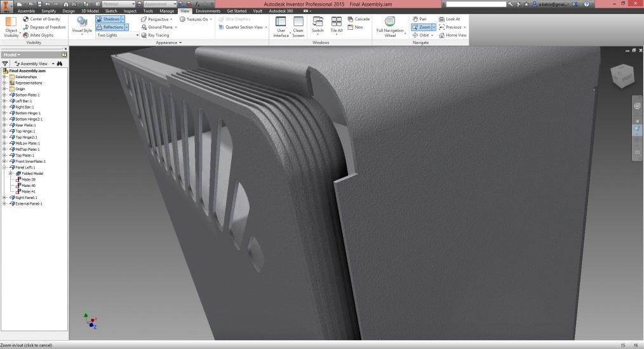The height and width of the screenshot is (349, 644).
Task: Enable Ray Tracing
Action: point(155,36)
